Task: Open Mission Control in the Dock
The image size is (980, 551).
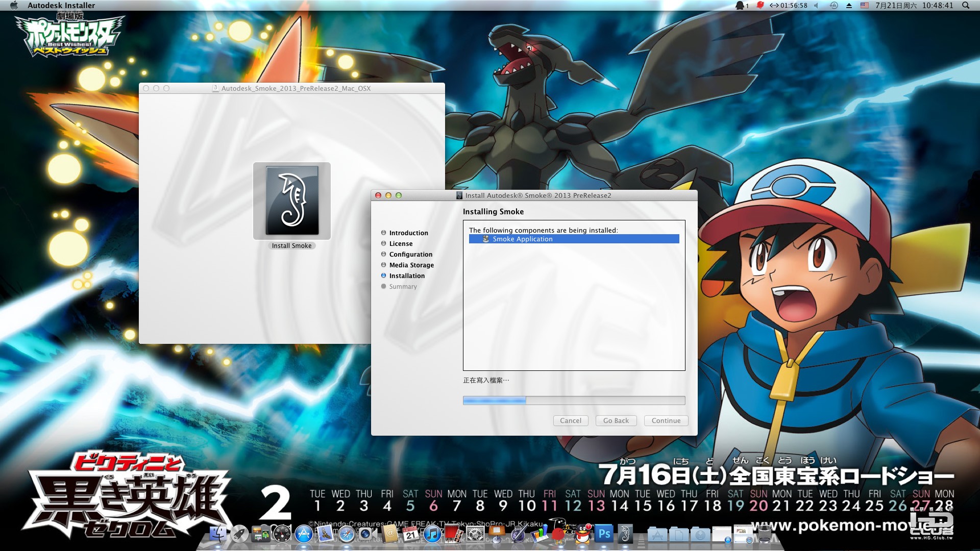Action: (261, 534)
